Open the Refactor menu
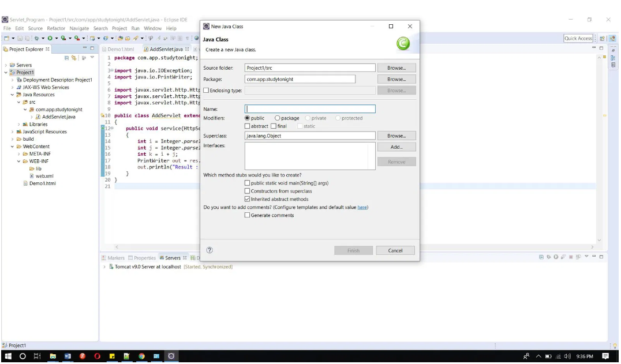 click(x=56, y=28)
